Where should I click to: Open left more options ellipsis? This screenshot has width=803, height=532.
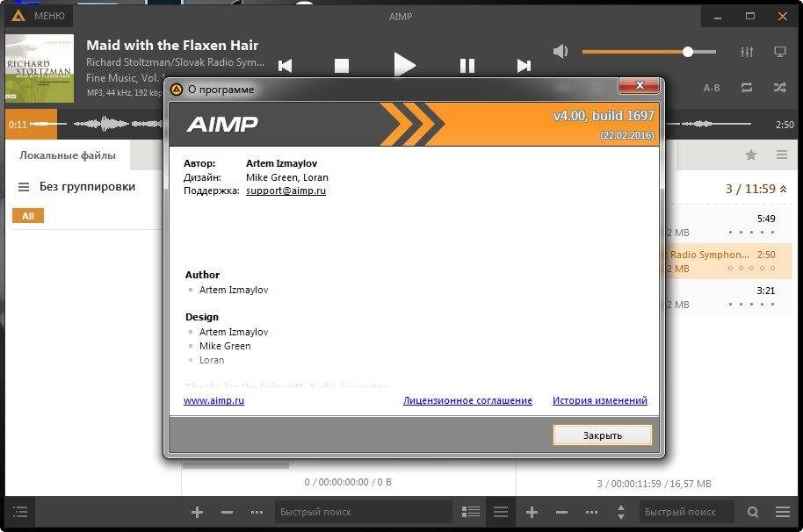[257, 512]
